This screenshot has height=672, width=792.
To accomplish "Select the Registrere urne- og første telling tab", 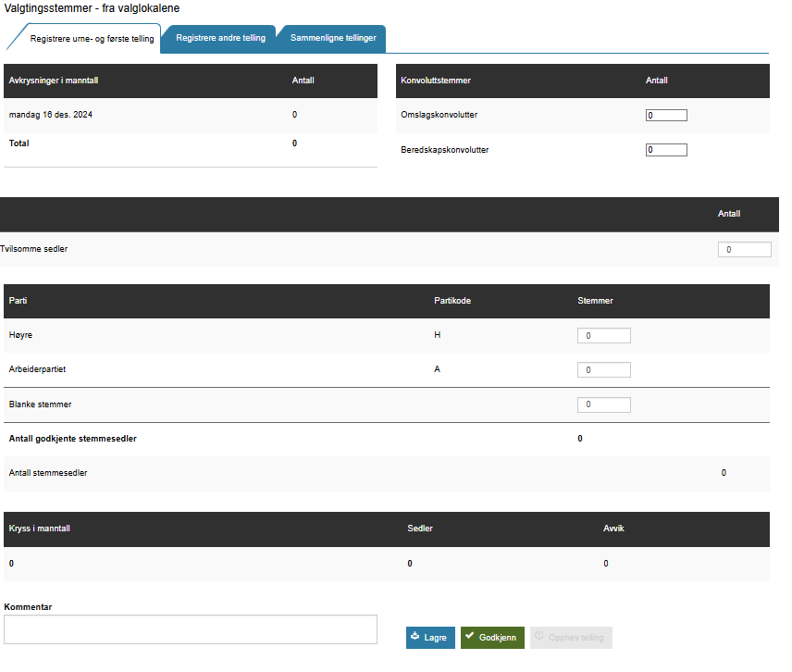I will 92,39.
